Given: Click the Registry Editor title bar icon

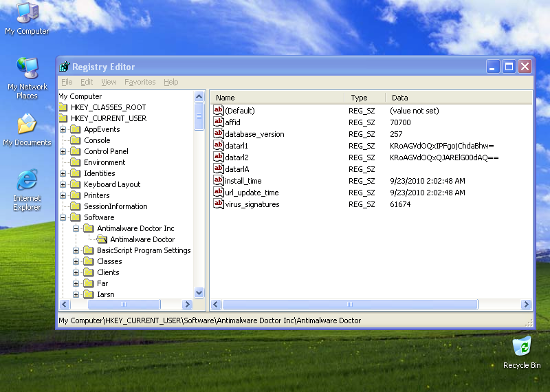Looking at the screenshot, I should (65, 66).
